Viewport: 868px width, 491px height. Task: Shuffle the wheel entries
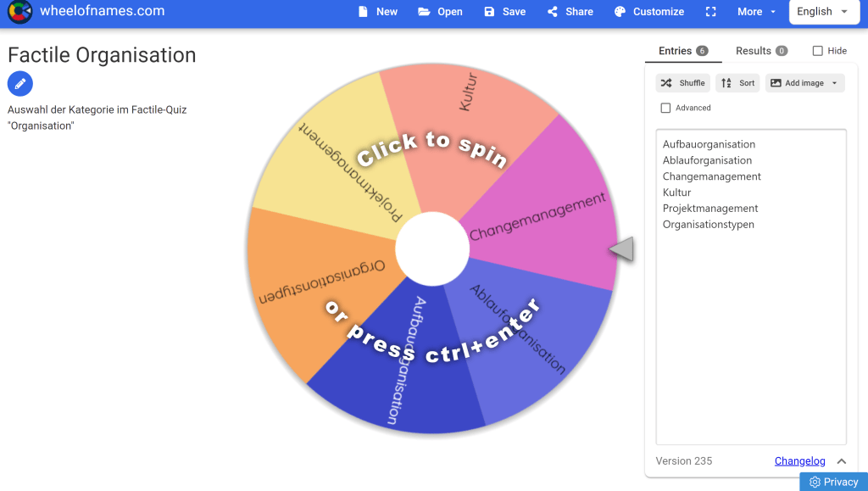click(x=682, y=83)
